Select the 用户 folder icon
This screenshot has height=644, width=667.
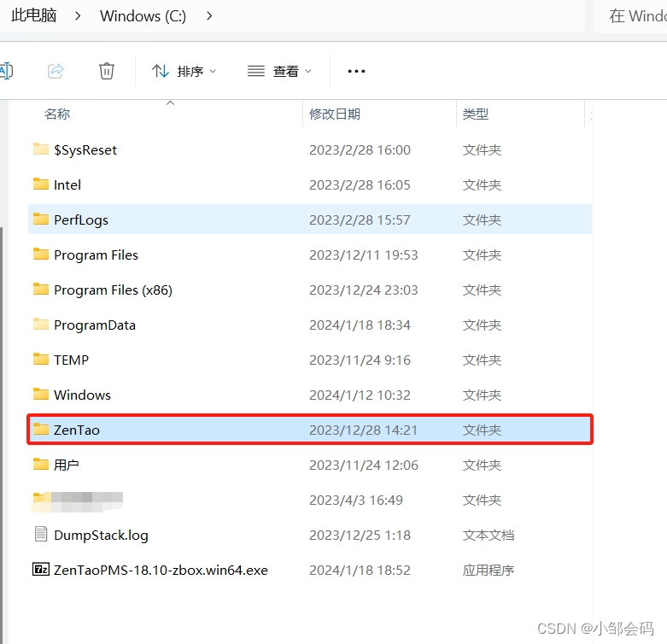tap(41, 464)
